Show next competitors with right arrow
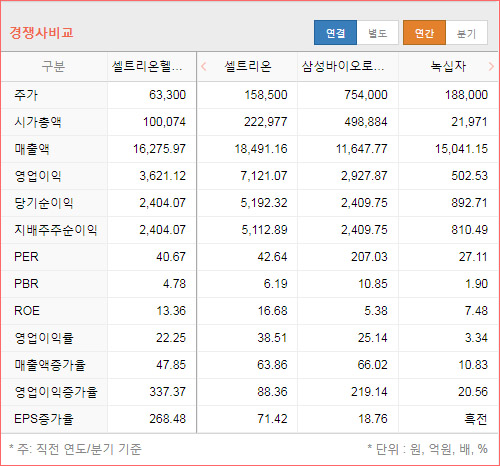Viewport: 500px width, 466px height. (x=491, y=66)
